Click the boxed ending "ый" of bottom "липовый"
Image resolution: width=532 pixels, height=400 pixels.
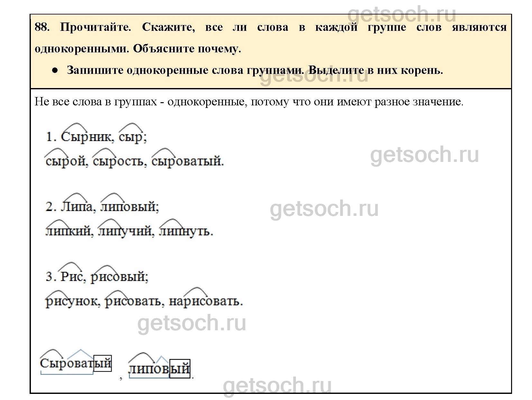coord(179,369)
